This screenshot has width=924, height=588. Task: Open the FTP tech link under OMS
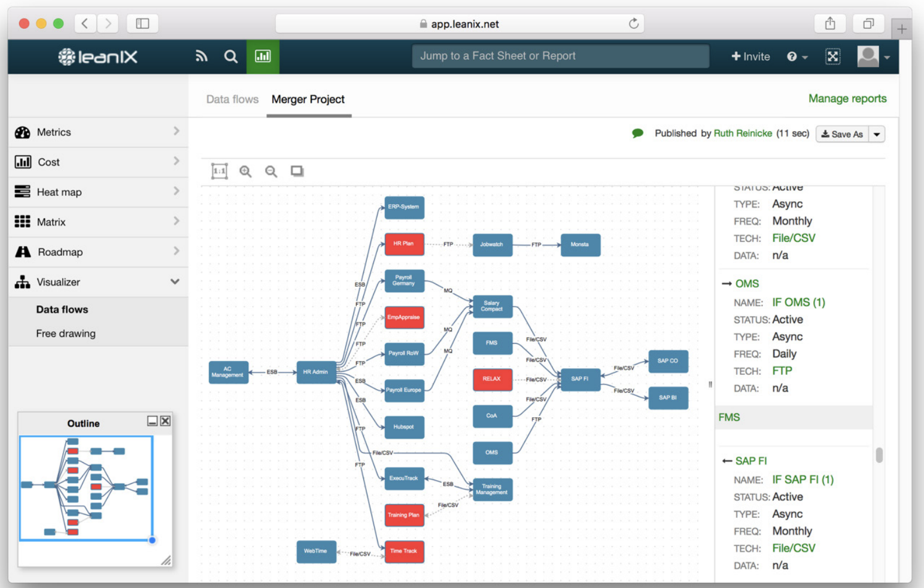pos(782,371)
